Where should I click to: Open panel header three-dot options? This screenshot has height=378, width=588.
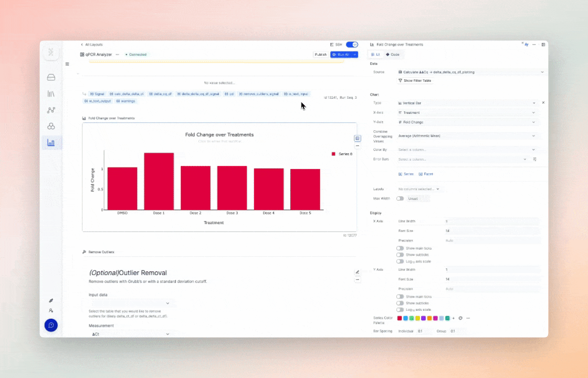coord(534,45)
